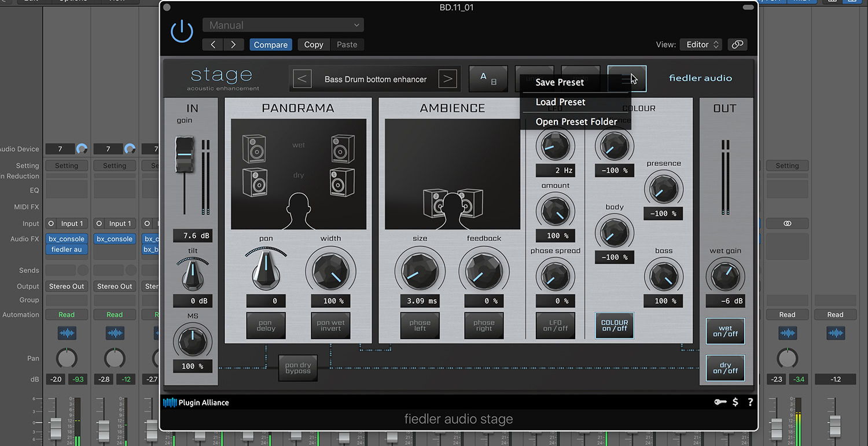Open first channel Setting menu
This screenshot has height=446, width=868.
[x=67, y=165]
